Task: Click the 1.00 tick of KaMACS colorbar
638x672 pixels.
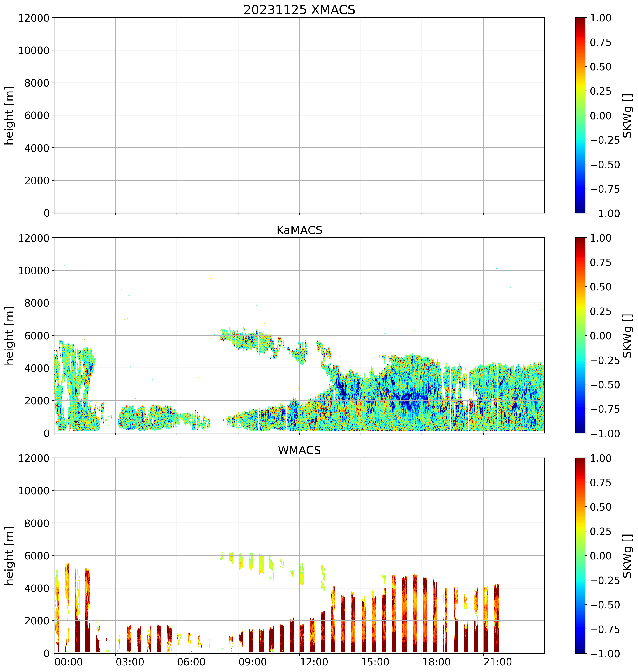Action: pos(601,238)
